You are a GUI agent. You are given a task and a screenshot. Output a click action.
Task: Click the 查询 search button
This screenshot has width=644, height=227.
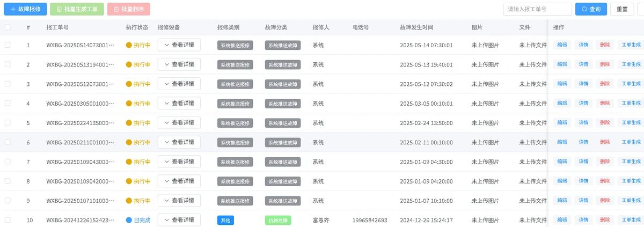coord(591,9)
